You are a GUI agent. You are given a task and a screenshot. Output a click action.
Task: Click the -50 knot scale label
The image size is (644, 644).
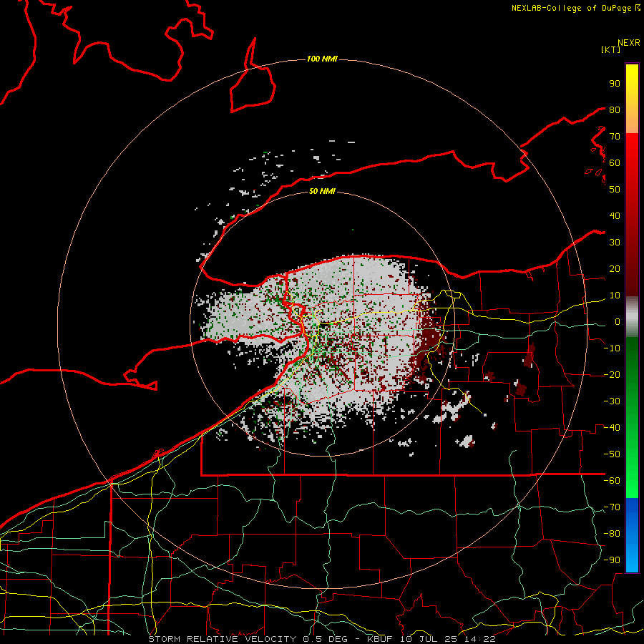pos(612,454)
